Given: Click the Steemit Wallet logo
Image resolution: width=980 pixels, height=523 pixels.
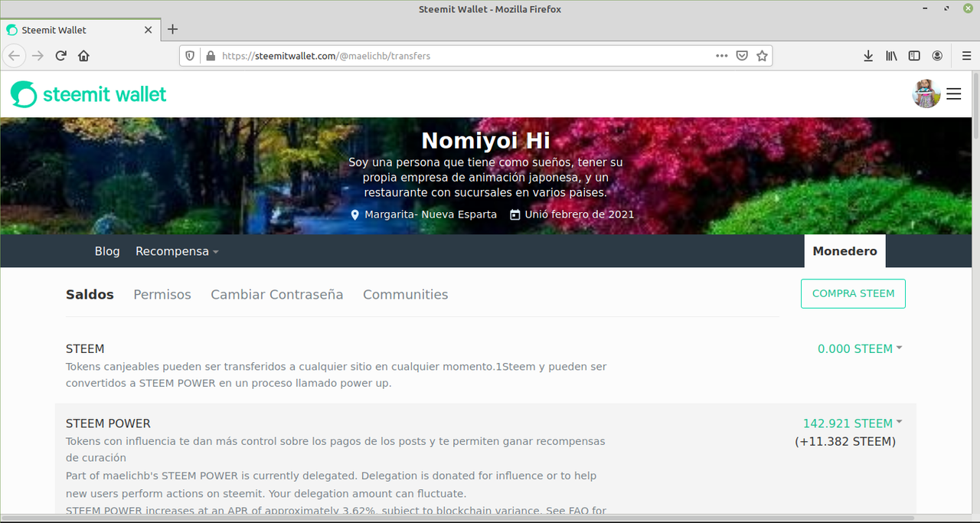Looking at the screenshot, I should click(89, 94).
